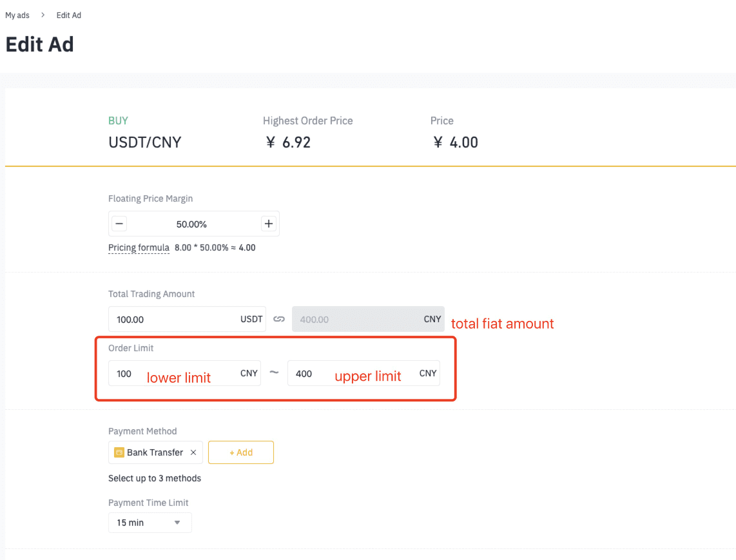Click the formula text 8.00 * 50.00% ≈ 4.00
This screenshot has height=560, width=736.
click(215, 247)
